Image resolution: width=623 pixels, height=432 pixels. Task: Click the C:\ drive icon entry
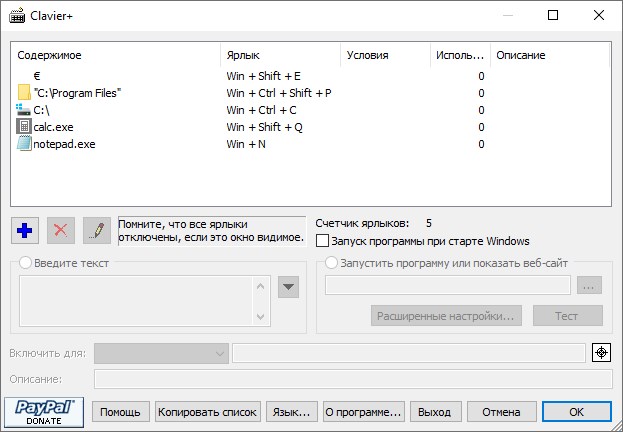coord(25,109)
